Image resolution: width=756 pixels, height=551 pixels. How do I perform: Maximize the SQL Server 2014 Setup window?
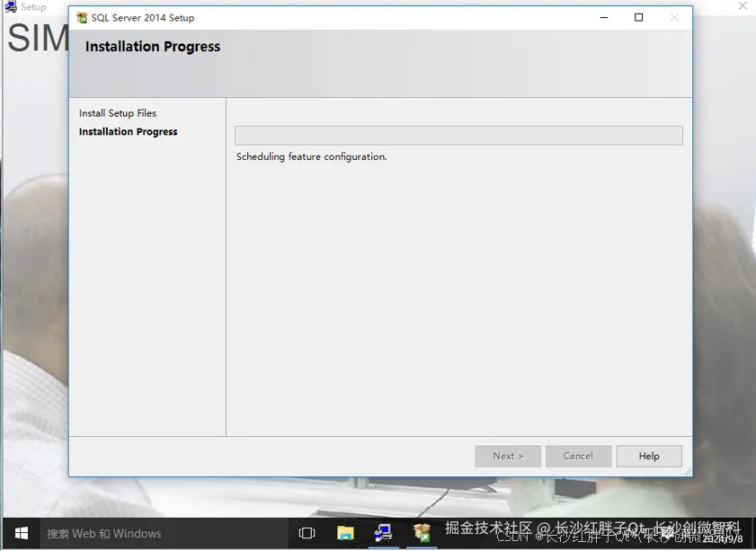click(638, 18)
